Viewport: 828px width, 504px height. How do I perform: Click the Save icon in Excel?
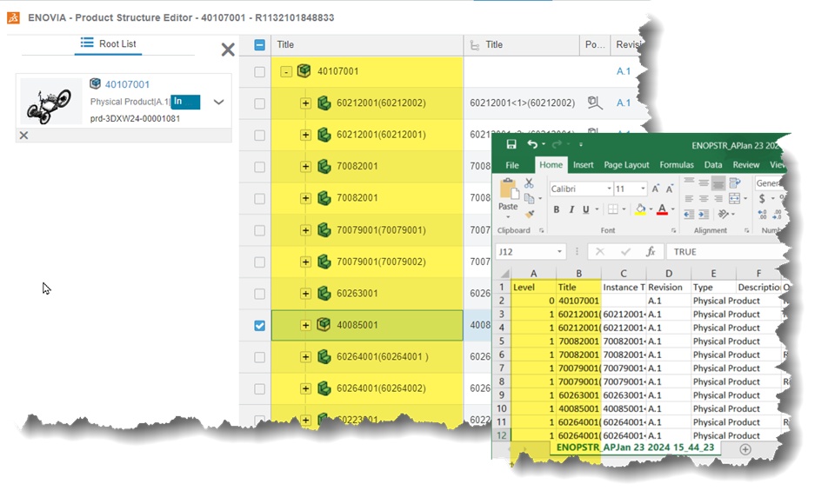(x=511, y=144)
